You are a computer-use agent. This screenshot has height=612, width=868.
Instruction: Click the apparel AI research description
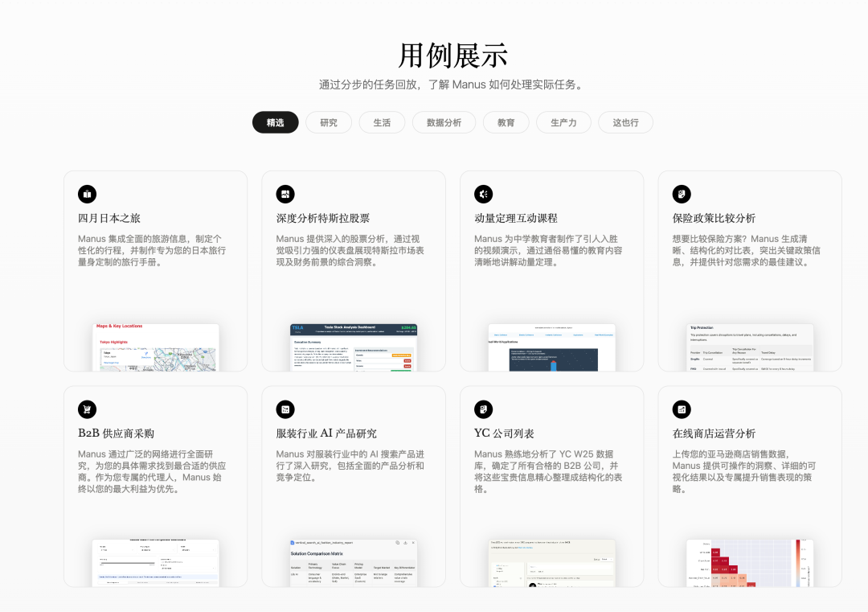point(350,465)
